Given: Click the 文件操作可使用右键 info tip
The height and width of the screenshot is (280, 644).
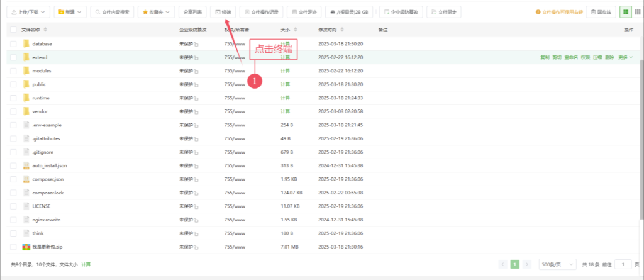Looking at the screenshot, I should coord(559,13).
